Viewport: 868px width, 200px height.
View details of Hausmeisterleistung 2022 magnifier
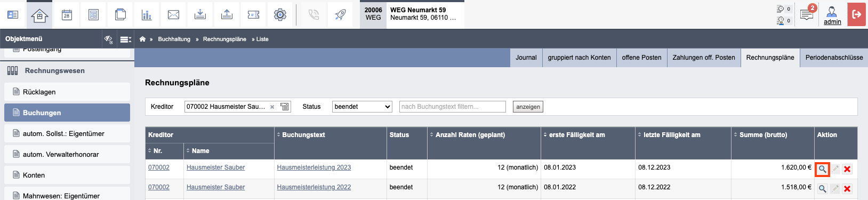tap(823, 189)
